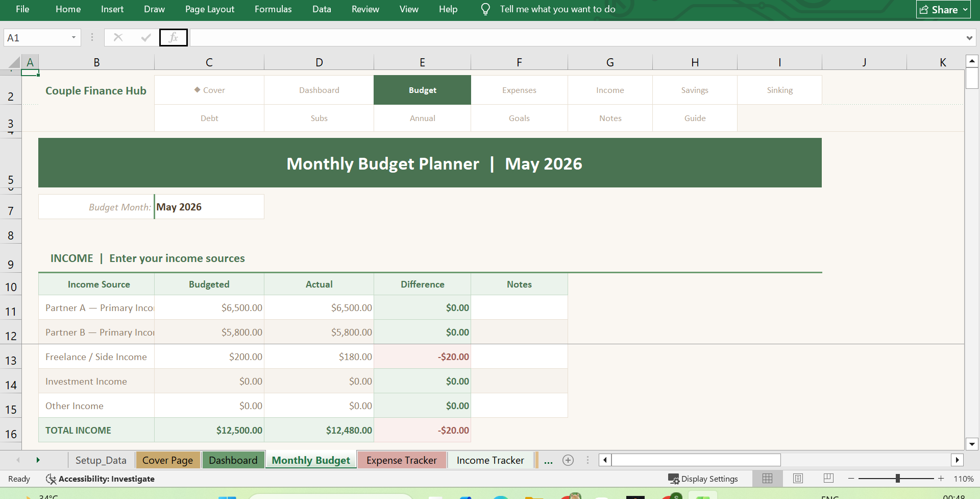The image size is (980, 499).
Task: Select the Income Tracker sheet tab
Action: [x=491, y=460]
